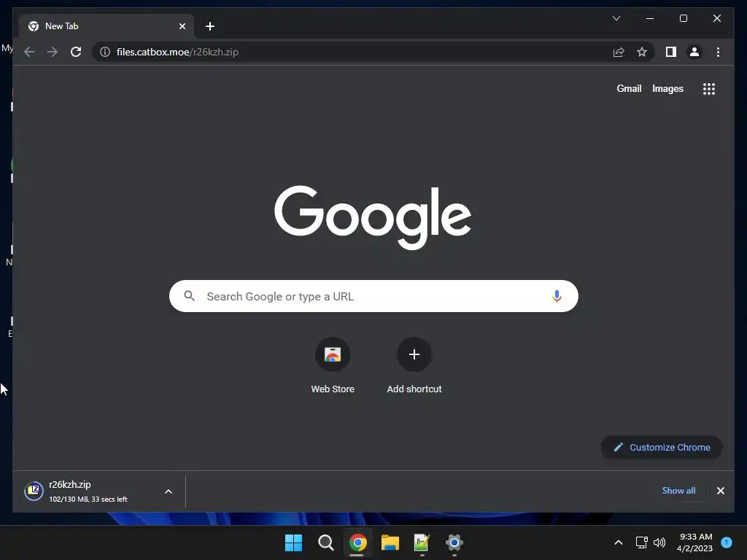Open Gmail link
The width and height of the screenshot is (747, 560).
click(x=629, y=88)
